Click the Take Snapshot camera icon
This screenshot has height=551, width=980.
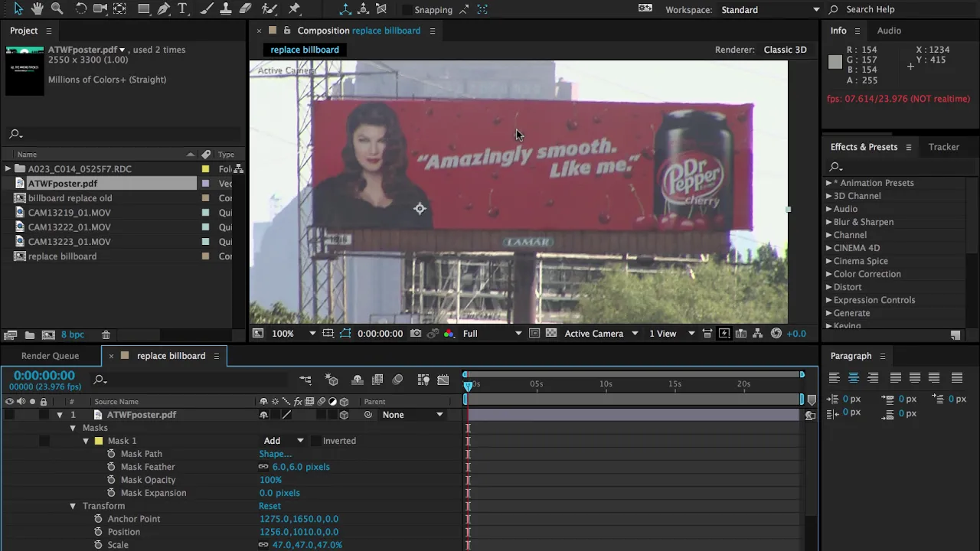pos(415,334)
